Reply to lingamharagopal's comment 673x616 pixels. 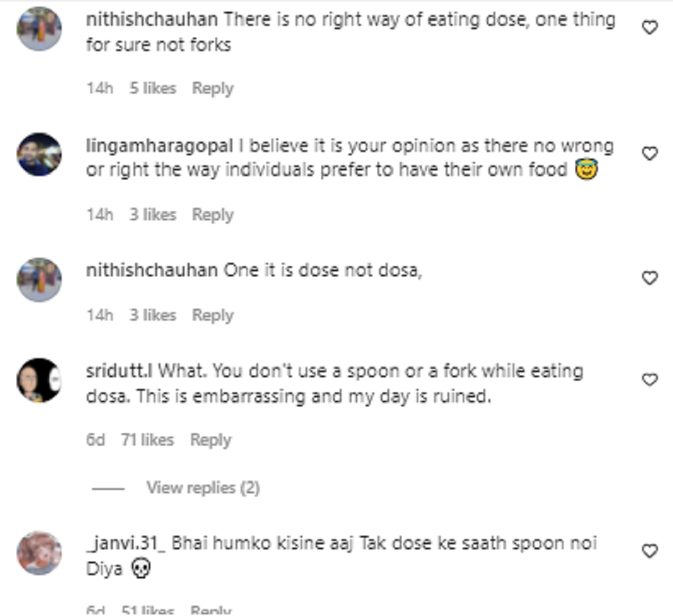point(213,214)
